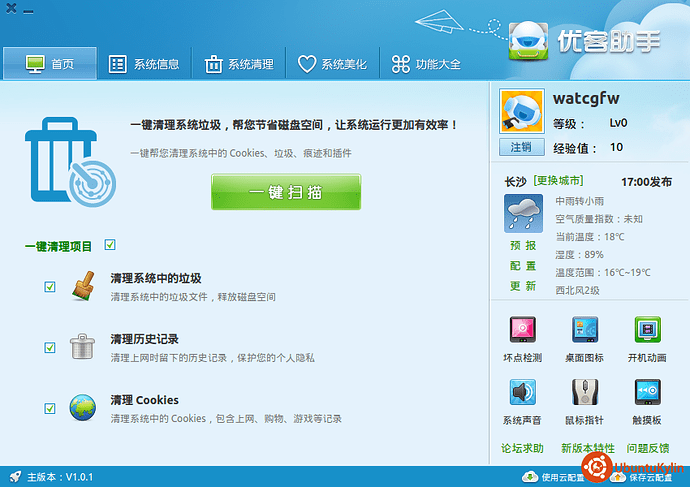
Task: Click the 清理 Cookies heading
Action: point(144,400)
